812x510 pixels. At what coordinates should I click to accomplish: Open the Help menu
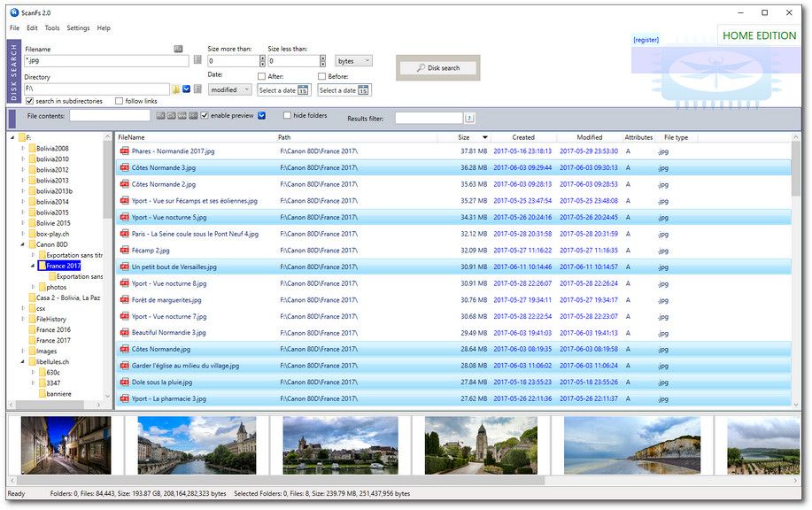104,28
